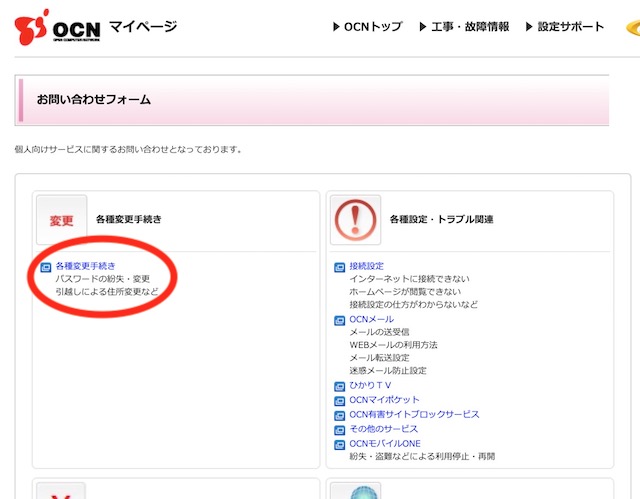Click the icon beside ひかりTV

340,386
